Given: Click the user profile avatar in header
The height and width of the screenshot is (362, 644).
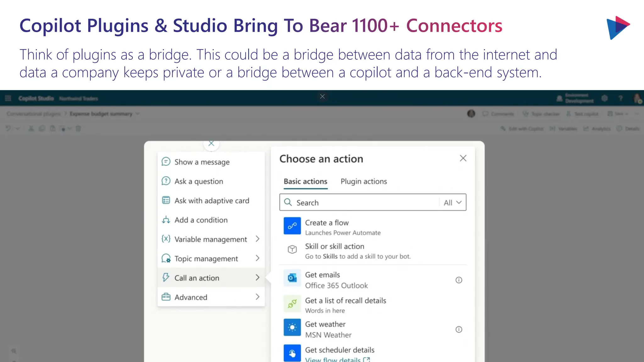Looking at the screenshot, I should click(637, 99).
